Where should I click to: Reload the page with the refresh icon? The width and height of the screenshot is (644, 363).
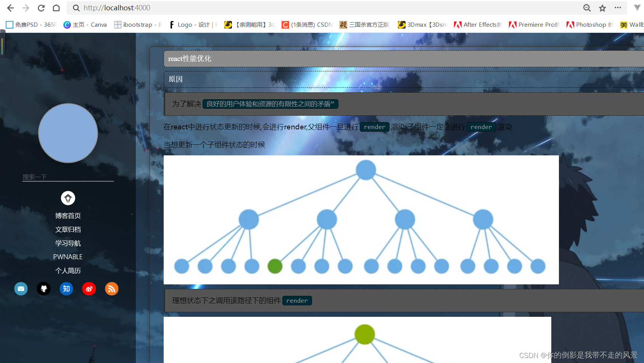tap(41, 8)
